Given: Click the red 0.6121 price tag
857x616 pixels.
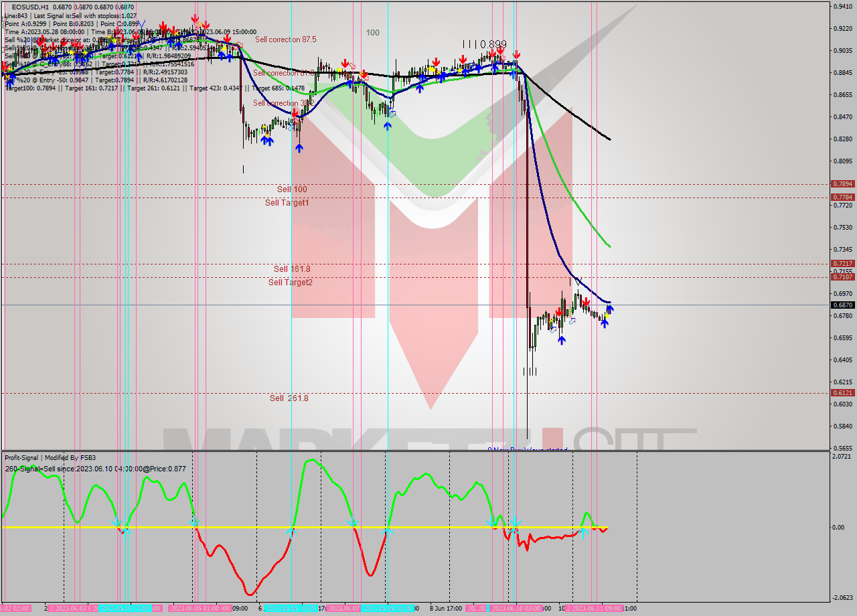Looking at the screenshot, I should tap(842, 392).
